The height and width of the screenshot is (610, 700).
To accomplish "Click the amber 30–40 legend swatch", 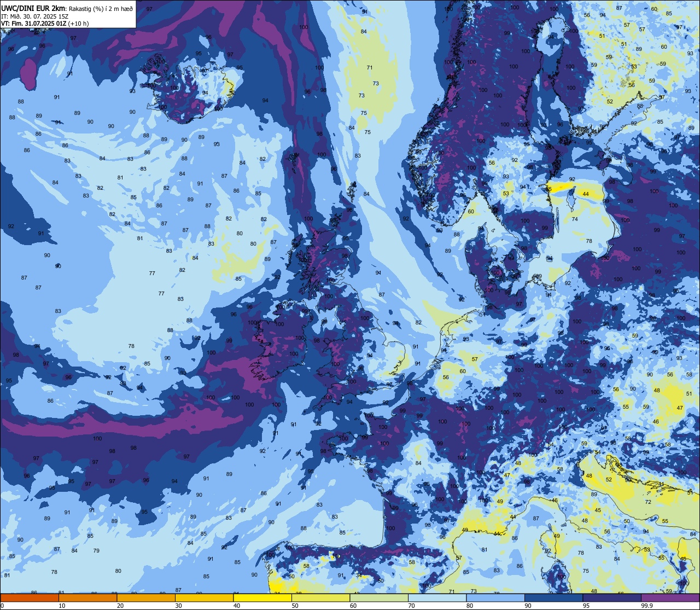I will (x=204, y=597).
